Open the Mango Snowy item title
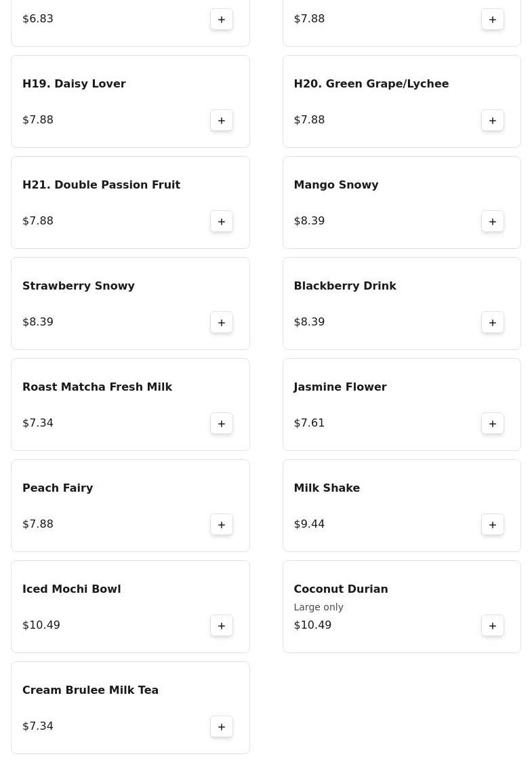 (336, 185)
